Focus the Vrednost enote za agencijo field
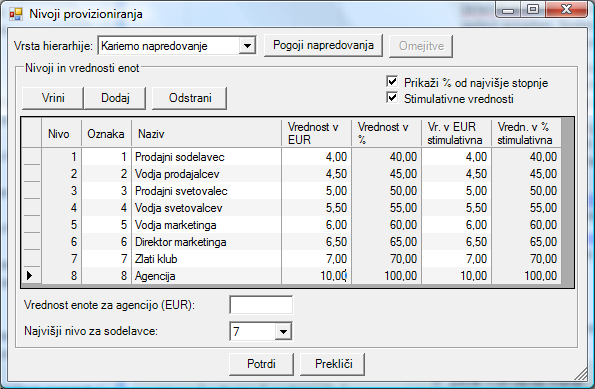 (x=261, y=305)
